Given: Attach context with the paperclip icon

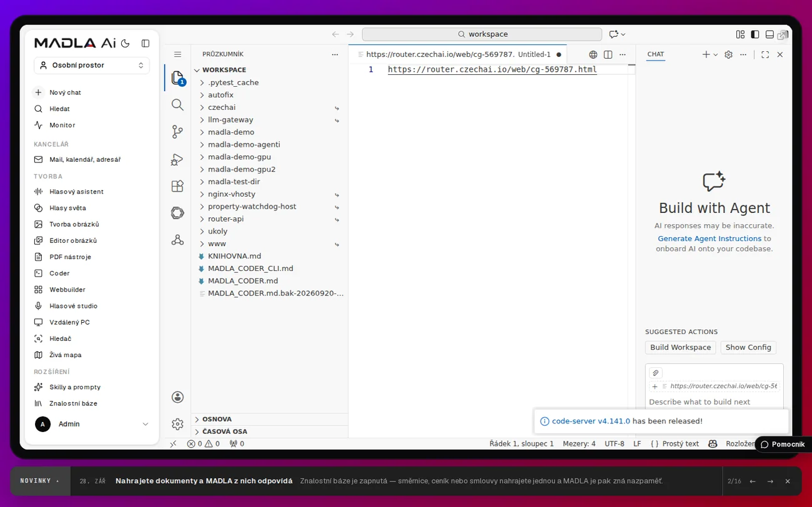Looking at the screenshot, I should coord(655,373).
